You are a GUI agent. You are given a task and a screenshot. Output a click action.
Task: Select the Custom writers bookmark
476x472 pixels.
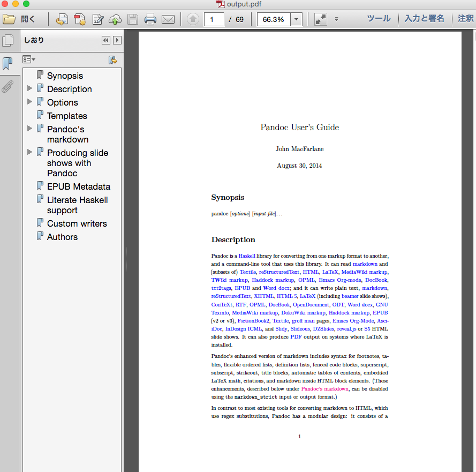coord(77,223)
